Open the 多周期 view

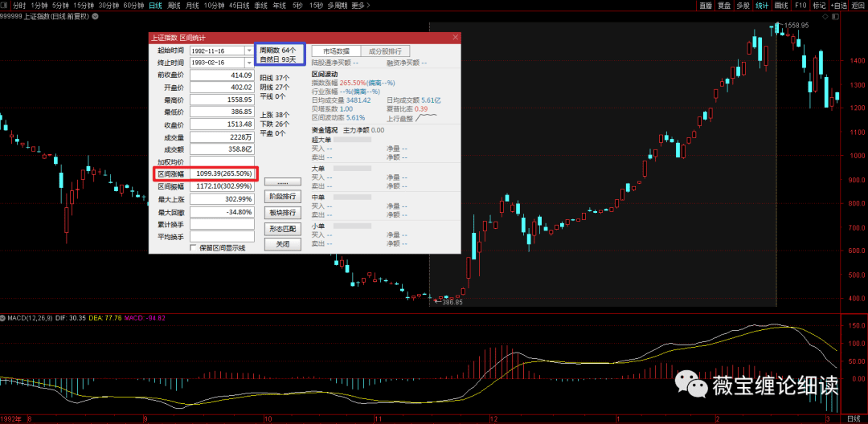(x=337, y=6)
